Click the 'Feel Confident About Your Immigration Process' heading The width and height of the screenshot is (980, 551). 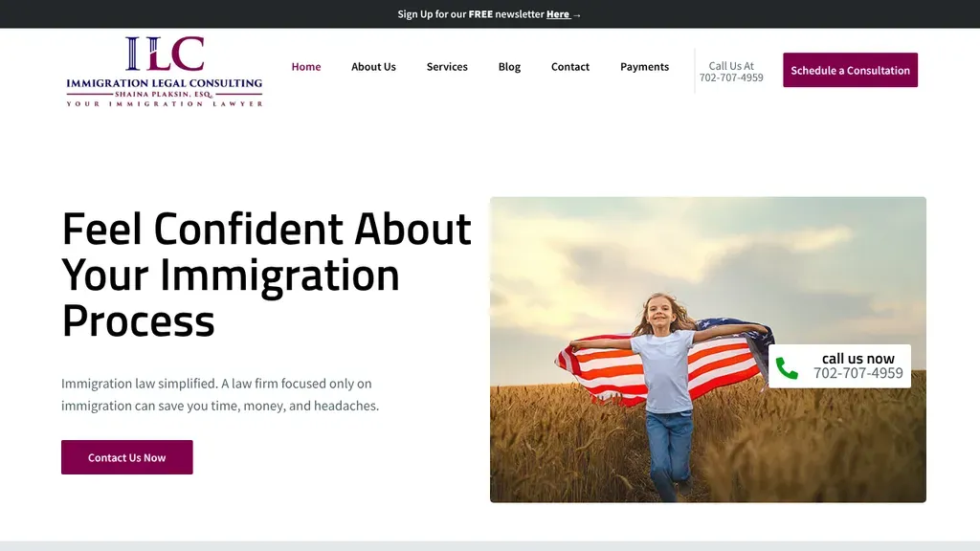[266, 275]
